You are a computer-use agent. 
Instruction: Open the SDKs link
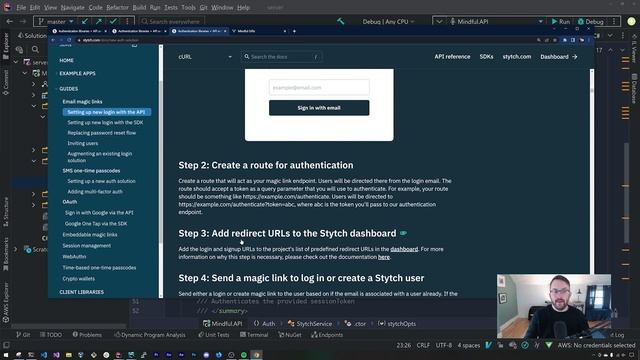[x=486, y=57]
